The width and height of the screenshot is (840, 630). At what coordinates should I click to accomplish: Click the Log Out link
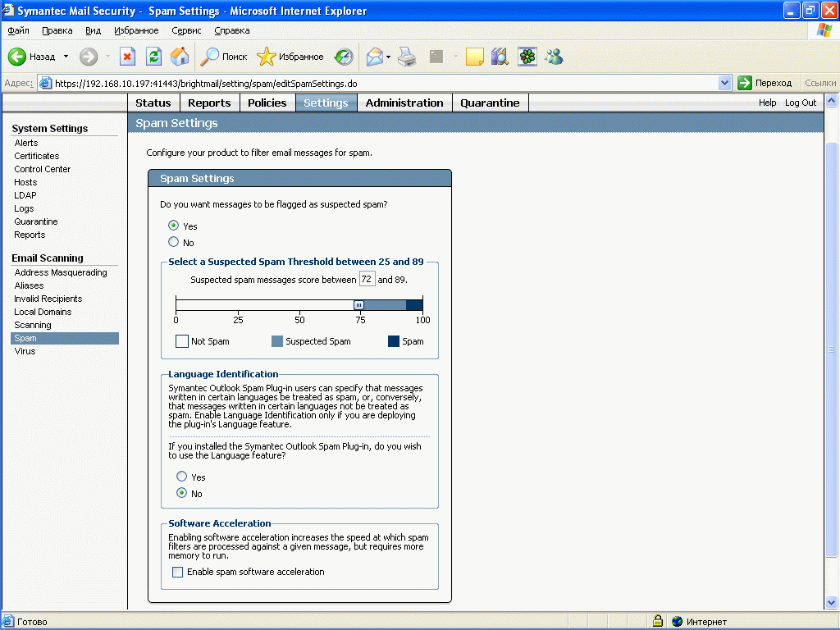(x=801, y=103)
